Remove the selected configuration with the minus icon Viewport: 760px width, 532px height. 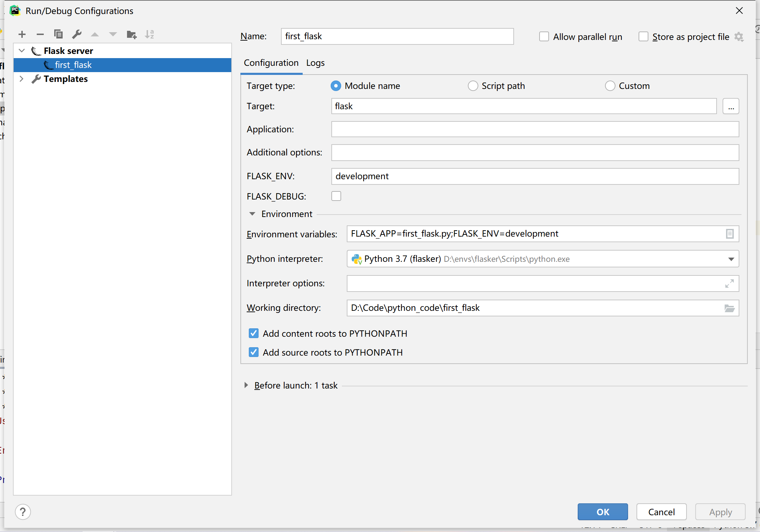click(40, 34)
